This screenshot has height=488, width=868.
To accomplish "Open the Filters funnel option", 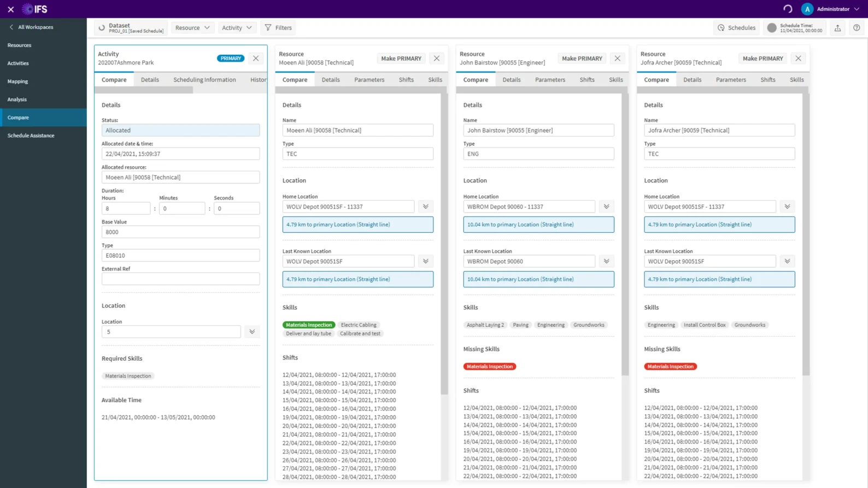I will pos(278,28).
